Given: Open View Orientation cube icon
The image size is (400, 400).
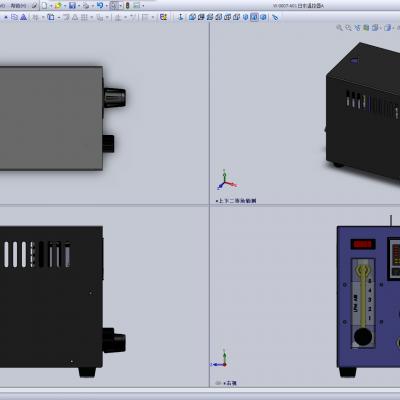Looking at the screenshot, I should coord(375,28).
